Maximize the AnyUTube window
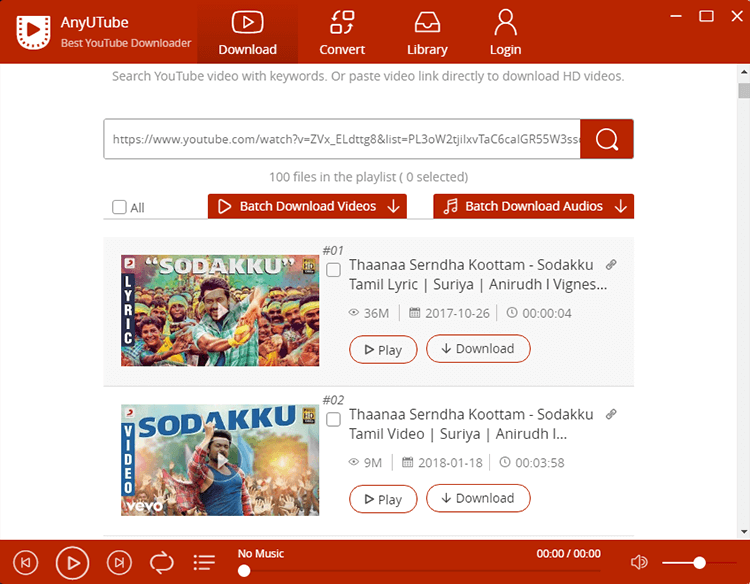The width and height of the screenshot is (750, 584). tap(706, 16)
